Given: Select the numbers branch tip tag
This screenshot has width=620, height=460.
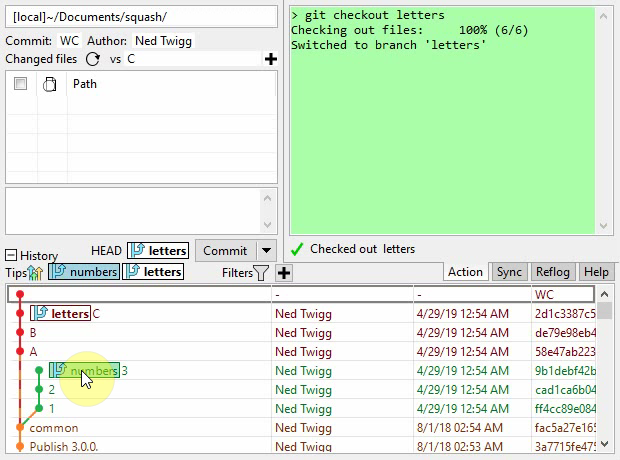Looking at the screenshot, I should 84,272.
